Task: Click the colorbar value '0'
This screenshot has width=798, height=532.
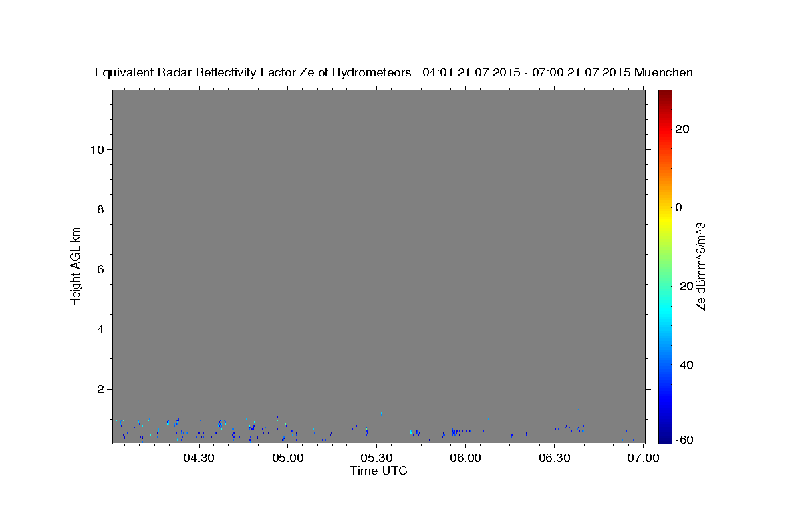Action: click(x=679, y=207)
